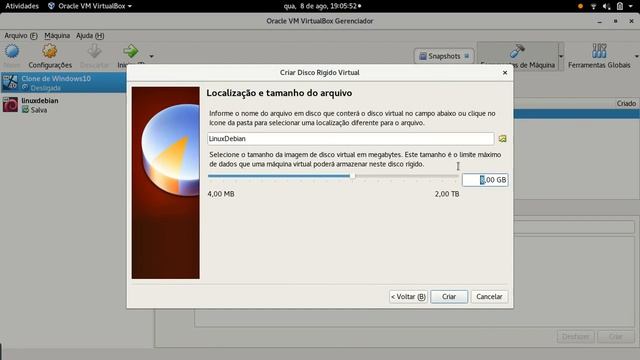Click the battery icon in top bar
The width and height of the screenshot is (640, 360).
coord(620,6)
